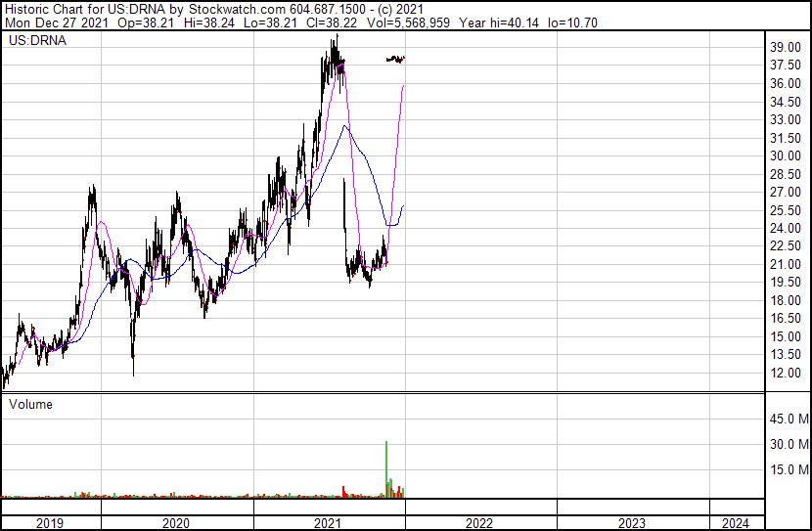The width and height of the screenshot is (812, 531).
Task: Select the 2021 year on time axis
Action: (328, 523)
